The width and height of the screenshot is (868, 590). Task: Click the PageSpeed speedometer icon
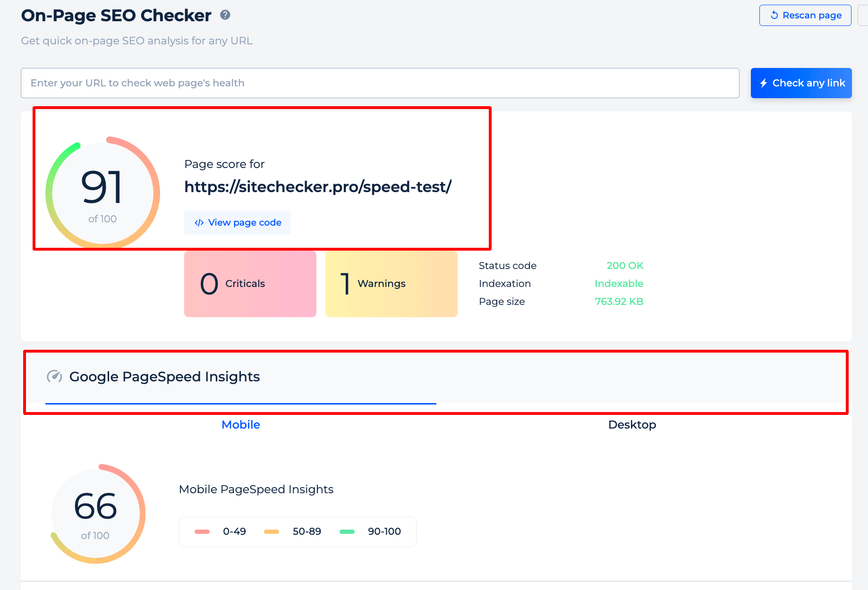pyautogui.click(x=54, y=376)
